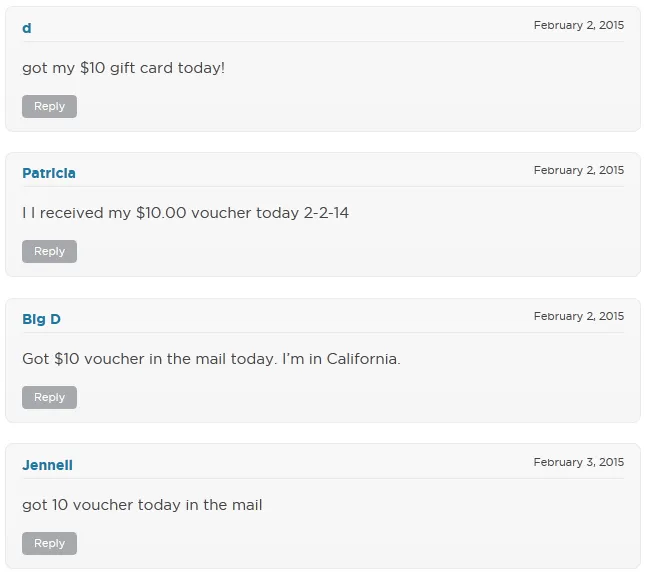Reply to d's gift card comment

[x=49, y=106]
